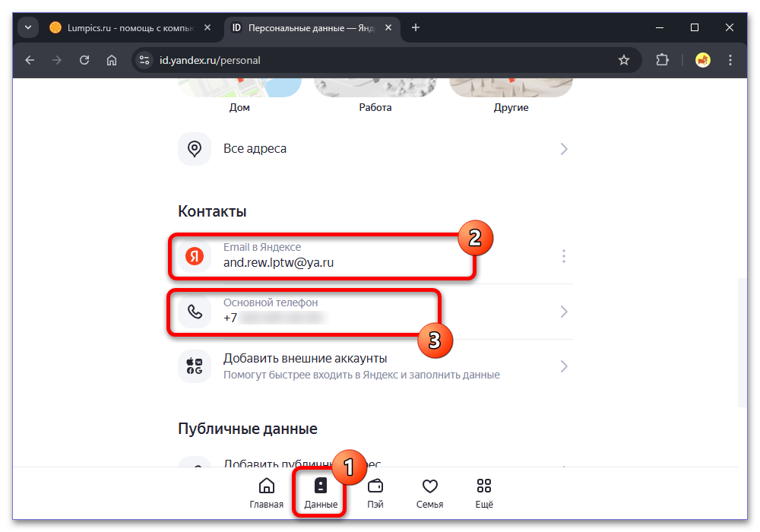Viewport: 760px width, 532px height.
Task: Close the Lumpics.ru tab
Action: (207, 27)
